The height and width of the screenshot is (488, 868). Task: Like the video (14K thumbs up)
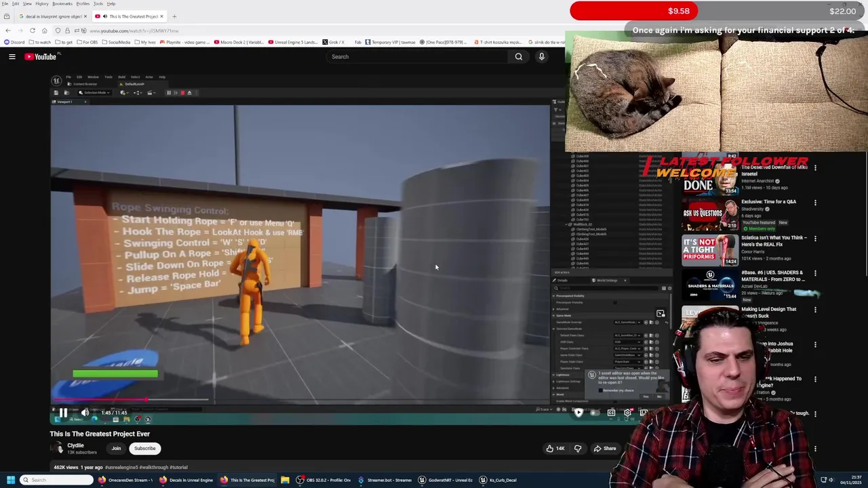[x=556, y=448]
